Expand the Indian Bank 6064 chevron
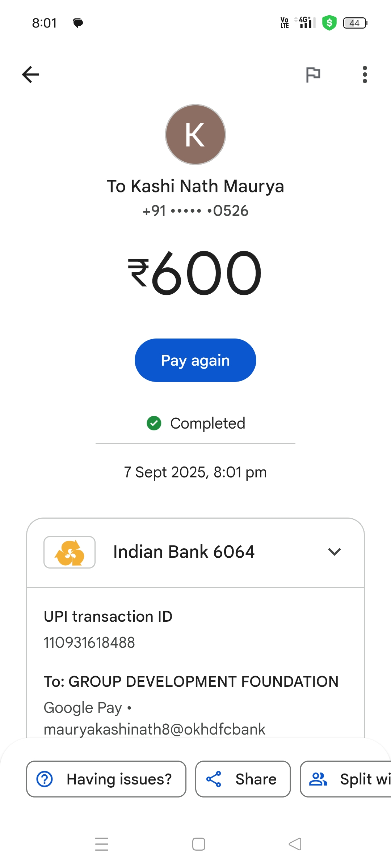Image resolution: width=391 pixels, height=868 pixels. coord(334,552)
